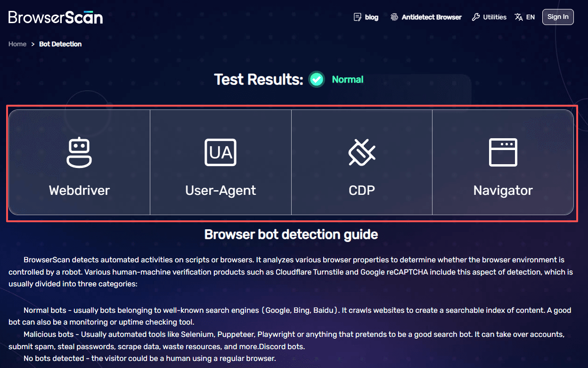588x368 pixels.
Task: Click the green checkmark result icon
Action: tap(317, 79)
